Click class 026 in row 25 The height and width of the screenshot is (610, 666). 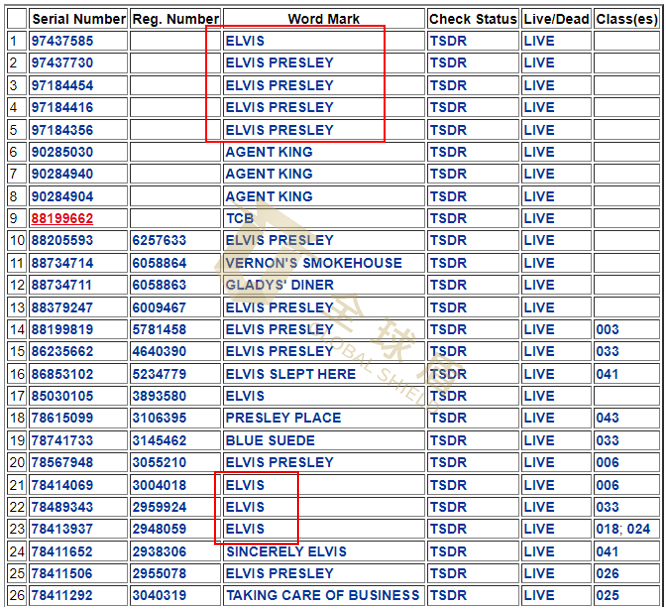point(607,573)
